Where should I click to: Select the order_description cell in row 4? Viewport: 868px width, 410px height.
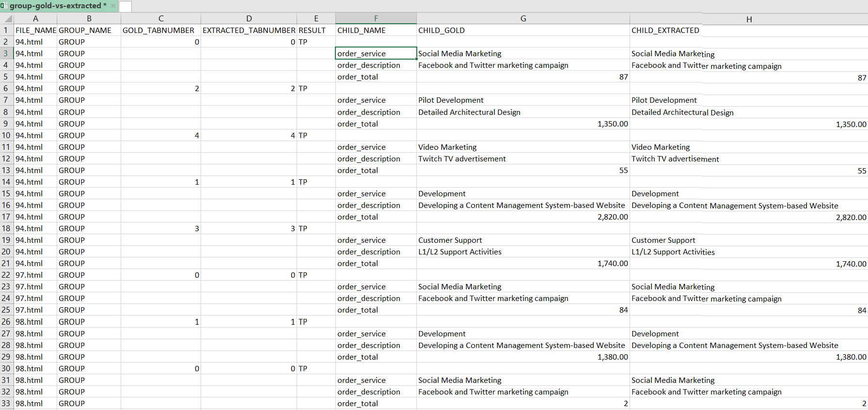376,65
